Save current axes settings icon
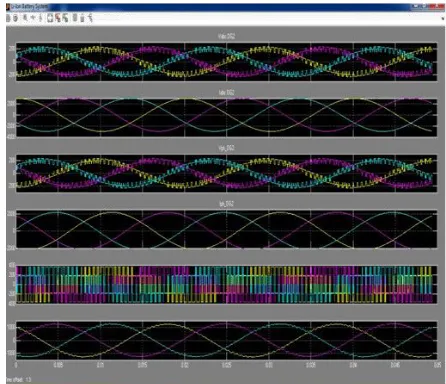Viewport: 446px width, 384px height. tap(58, 18)
